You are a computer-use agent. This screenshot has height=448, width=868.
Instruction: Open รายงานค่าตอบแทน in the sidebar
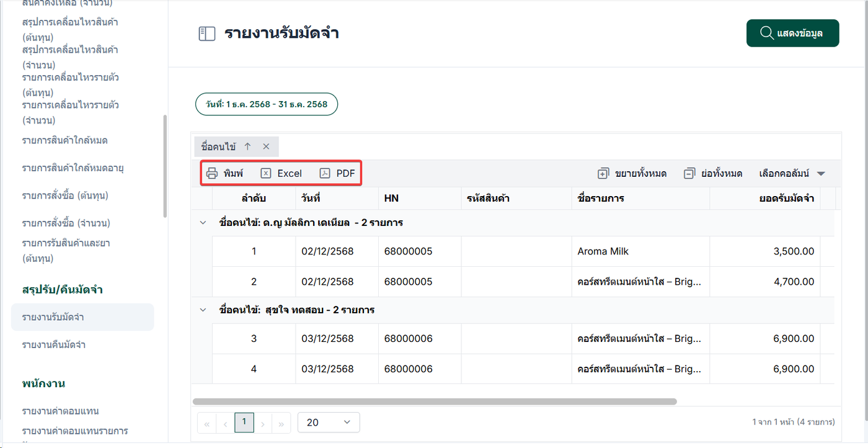pos(60,411)
